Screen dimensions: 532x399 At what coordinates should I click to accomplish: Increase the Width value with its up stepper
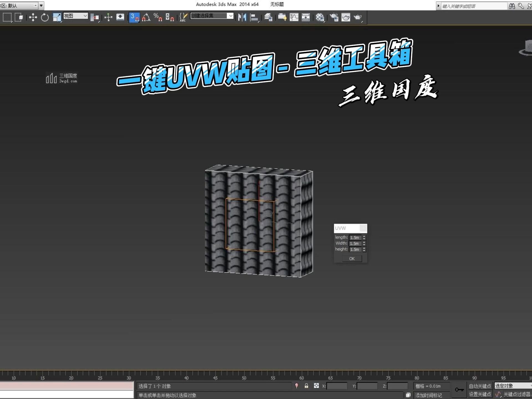tap(364, 242)
